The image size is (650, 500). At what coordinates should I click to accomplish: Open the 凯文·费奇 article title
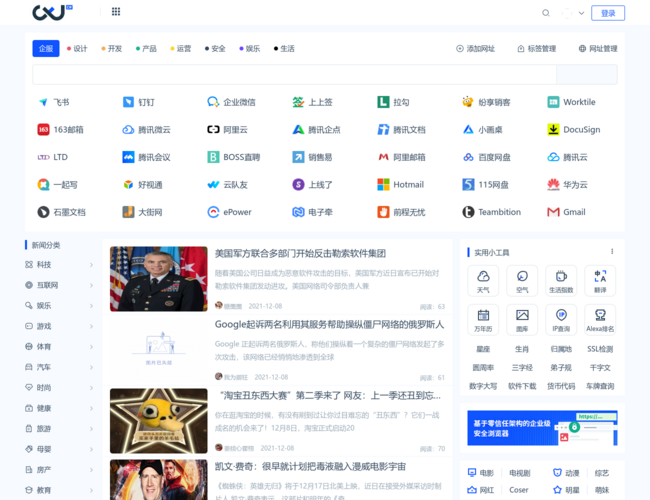tap(310, 466)
